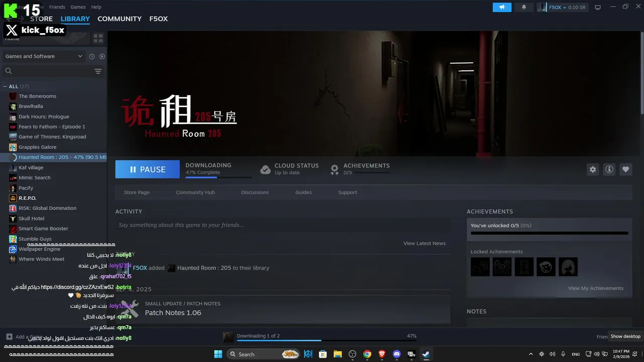Open the collections grid view icon
The width and height of the screenshot is (644, 362).
[x=98, y=38]
